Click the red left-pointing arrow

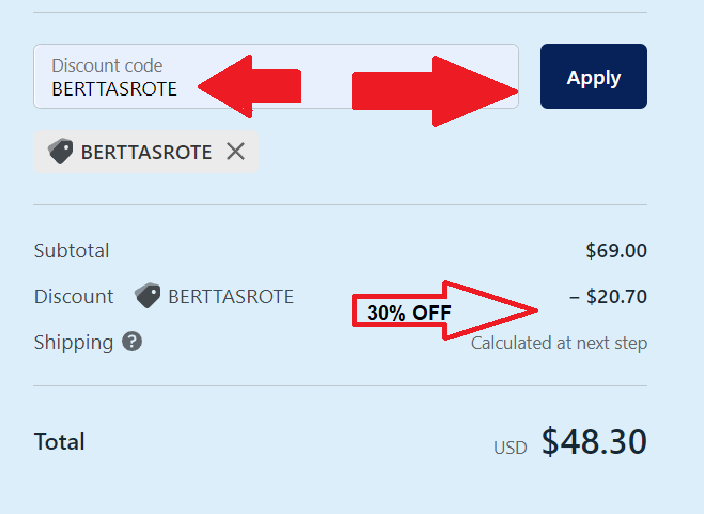coord(249,86)
